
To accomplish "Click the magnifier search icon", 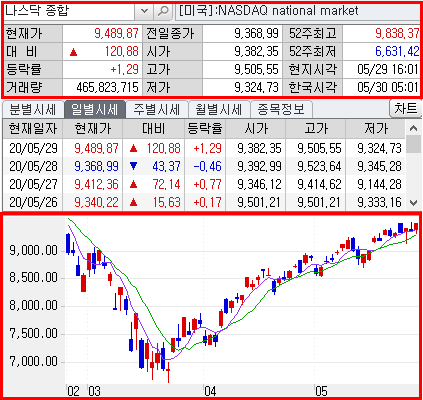I will (163, 11).
